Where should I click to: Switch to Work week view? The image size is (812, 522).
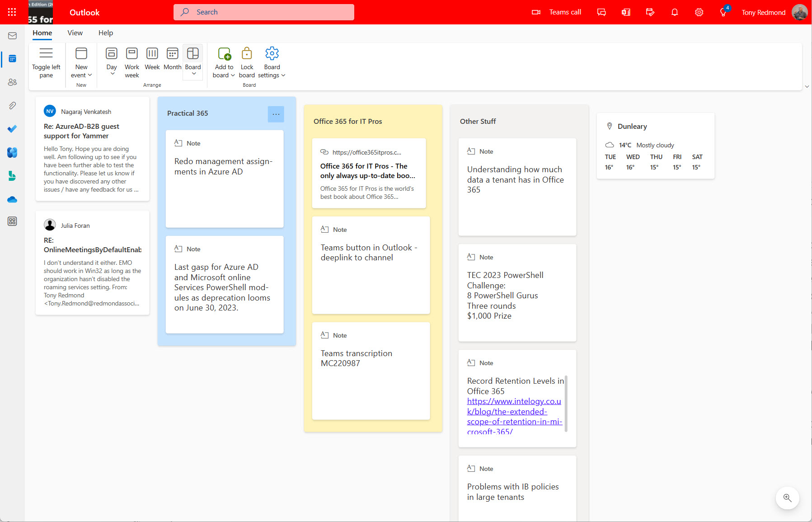pos(132,62)
